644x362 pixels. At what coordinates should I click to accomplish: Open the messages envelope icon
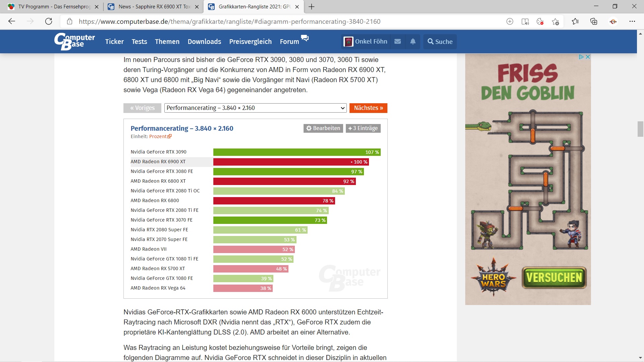(397, 42)
